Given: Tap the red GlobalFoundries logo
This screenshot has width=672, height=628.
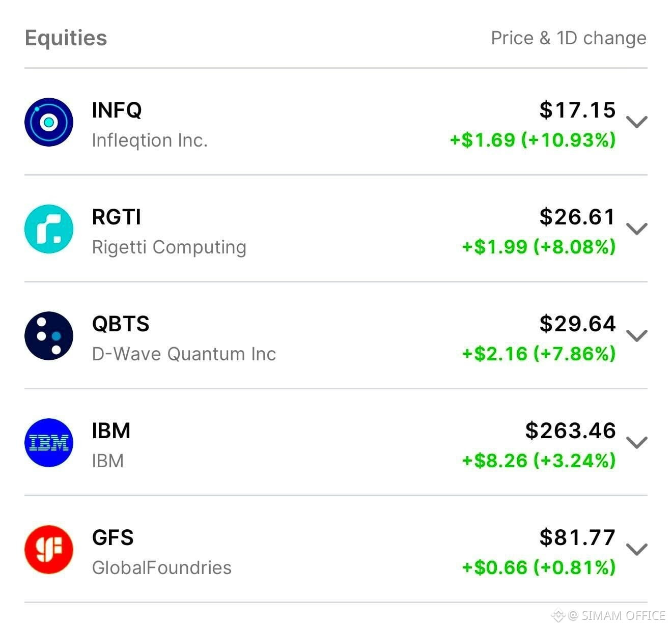Looking at the screenshot, I should (49, 550).
